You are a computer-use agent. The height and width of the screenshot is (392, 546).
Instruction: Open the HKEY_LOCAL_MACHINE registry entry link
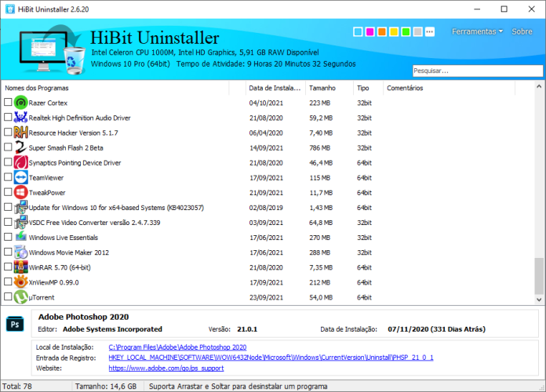271,358
